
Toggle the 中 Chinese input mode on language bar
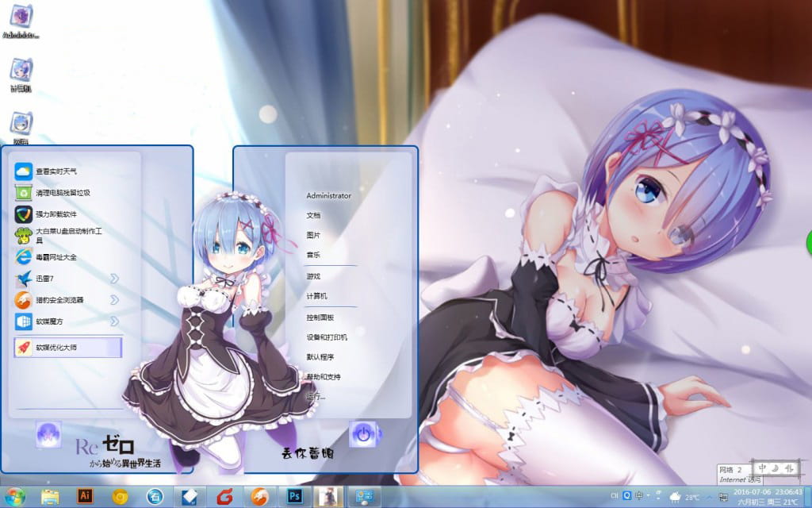763,468
